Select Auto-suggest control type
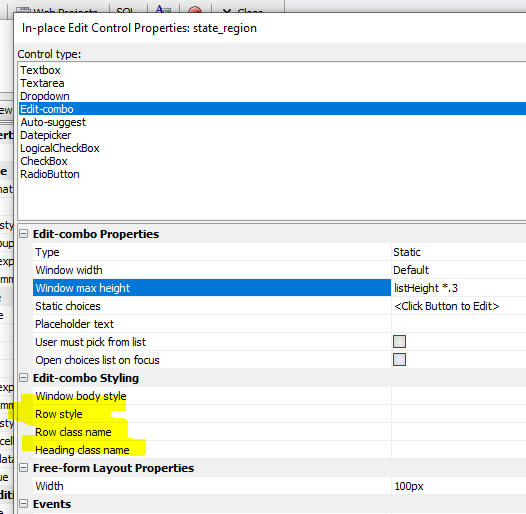Screen dimensions: 526x514 click(x=53, y=122)
